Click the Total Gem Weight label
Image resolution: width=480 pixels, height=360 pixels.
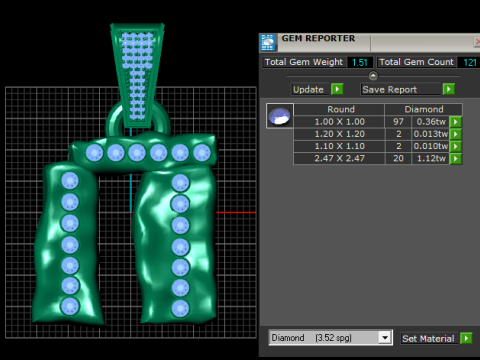coord(304,62)
